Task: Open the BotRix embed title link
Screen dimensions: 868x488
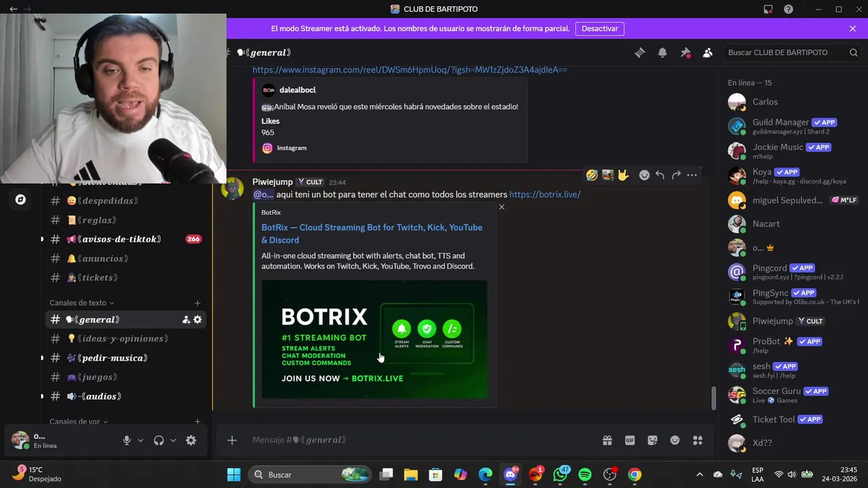Action: pyautogui.click(x=372, y=233)
